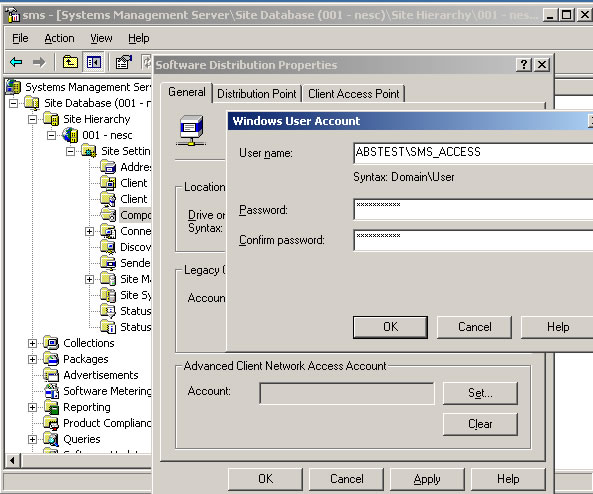This screenshot has height=494, width=593.
Task: Expand the Site Maintenance tree node
Action: [89, 279]
